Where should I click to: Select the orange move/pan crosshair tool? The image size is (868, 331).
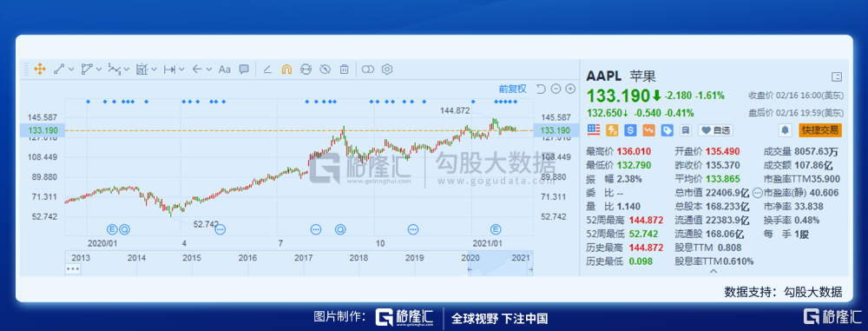[40, 70]
